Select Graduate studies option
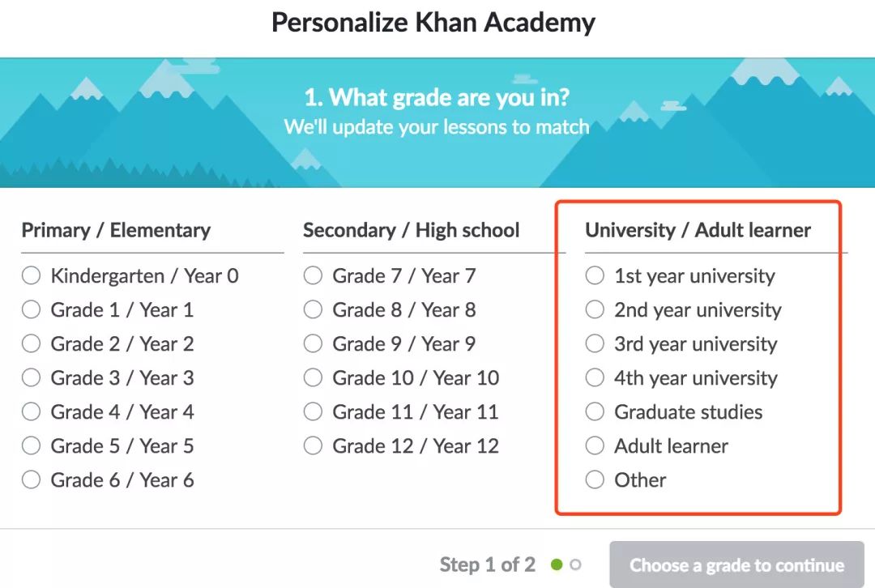The height and width of the screenshot is (588, 875). (595, 412)
